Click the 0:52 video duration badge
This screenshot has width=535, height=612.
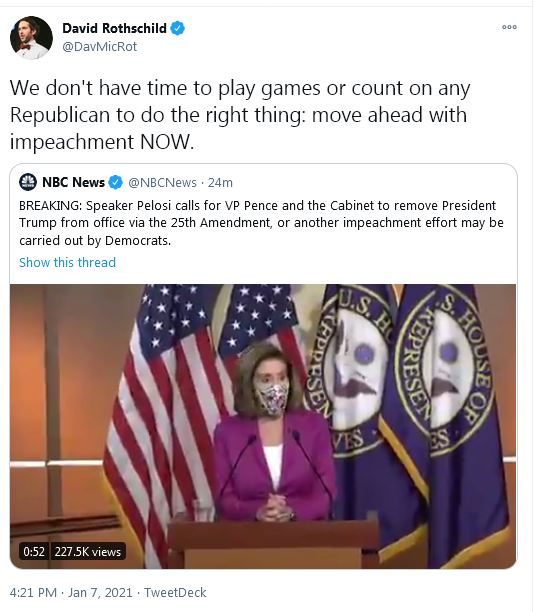[34, 552]
